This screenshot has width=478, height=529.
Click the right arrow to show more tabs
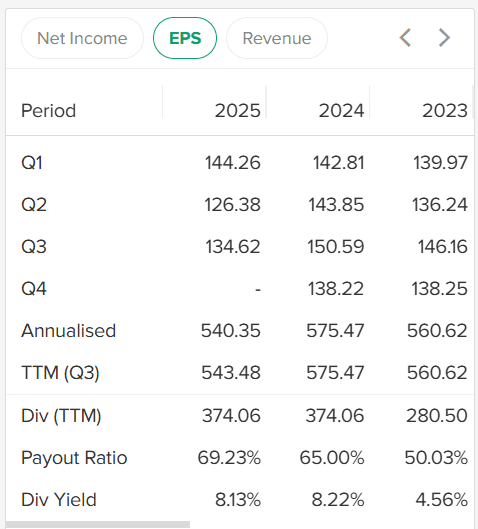[444, 38]
